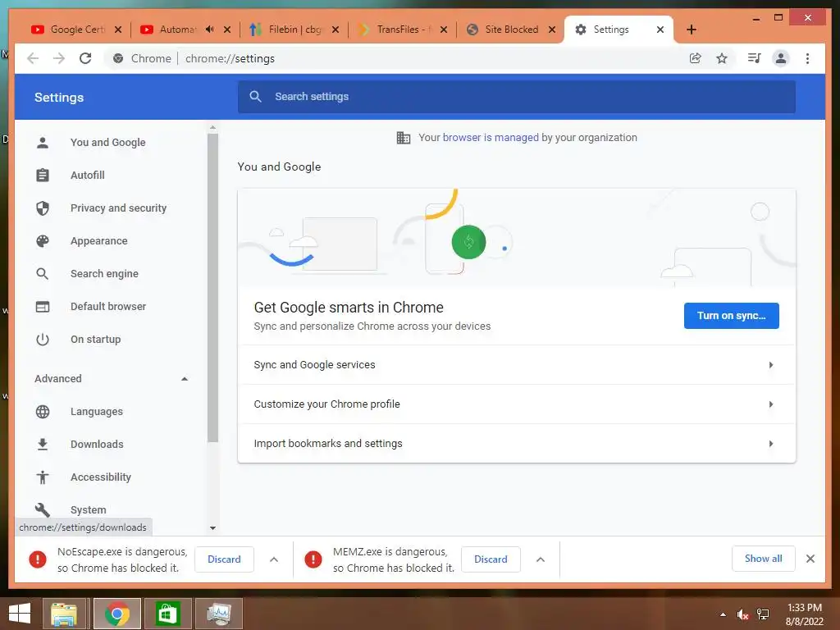The width and height of the screenshot is (840, 630).
Task: Click the address bar URL
Action: coord(230,58)
